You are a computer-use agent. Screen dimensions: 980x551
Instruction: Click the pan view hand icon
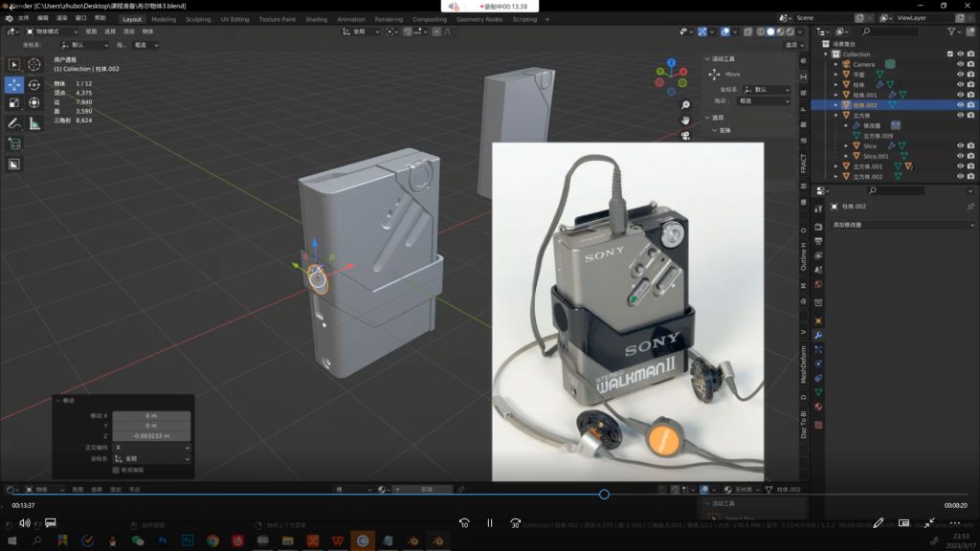[685, 120]
